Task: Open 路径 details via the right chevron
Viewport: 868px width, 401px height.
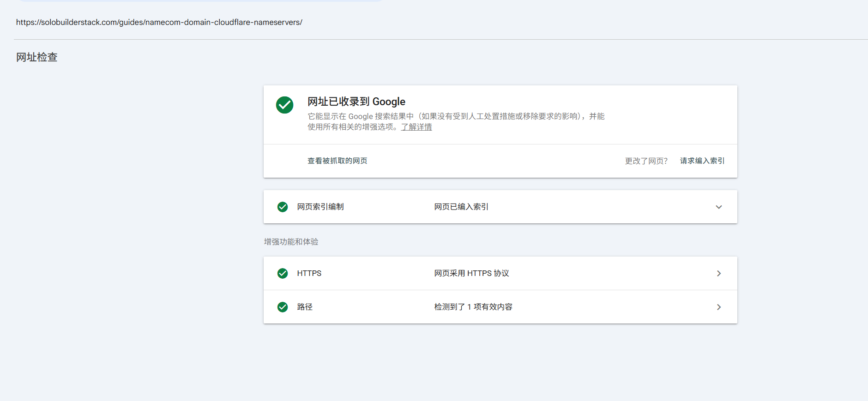Action: tap(719, 307)
